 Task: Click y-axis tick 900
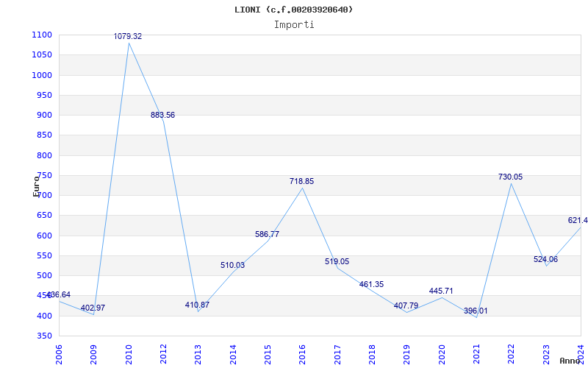(46, 116)
